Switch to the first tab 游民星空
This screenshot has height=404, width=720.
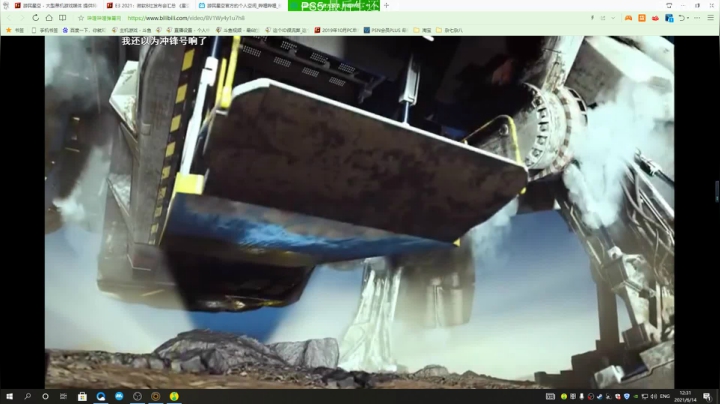pos(56,6)
